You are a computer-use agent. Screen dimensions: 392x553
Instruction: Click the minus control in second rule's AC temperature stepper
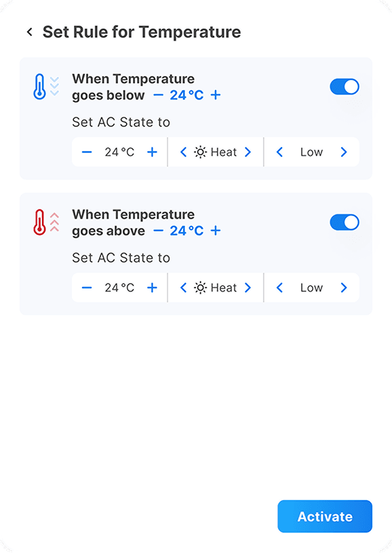pyautogui.click(x=86, y=287)
